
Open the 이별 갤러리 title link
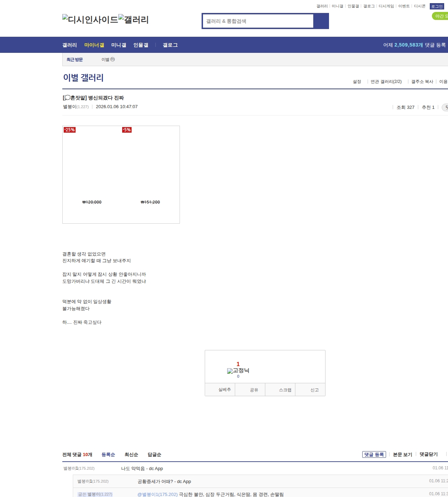pos(83,78)
